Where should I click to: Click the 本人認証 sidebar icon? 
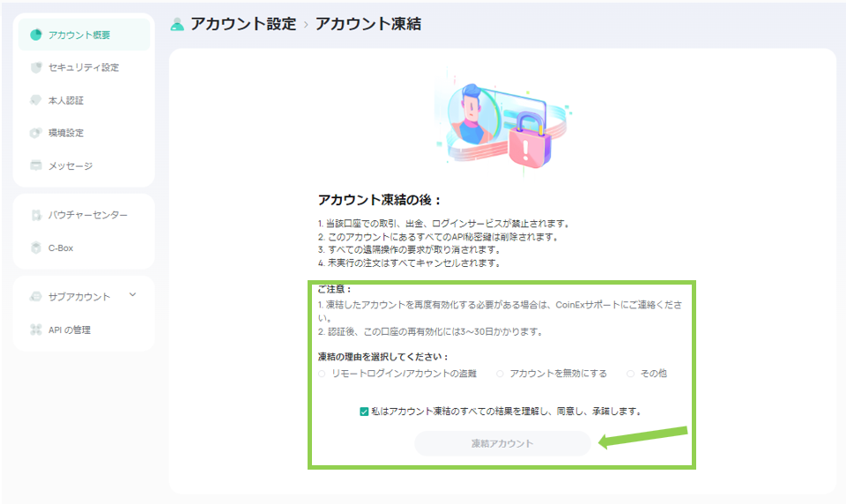36,100
